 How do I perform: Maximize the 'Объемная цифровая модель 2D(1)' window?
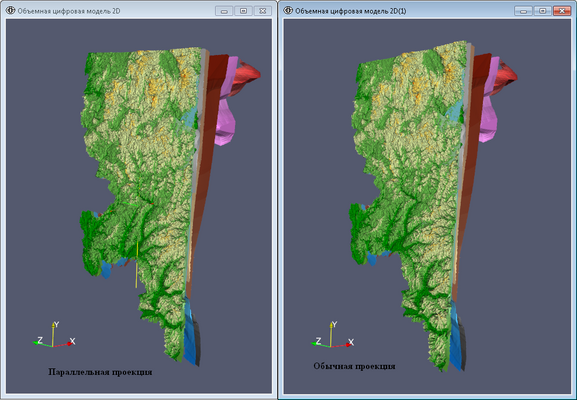click(542, 11)
